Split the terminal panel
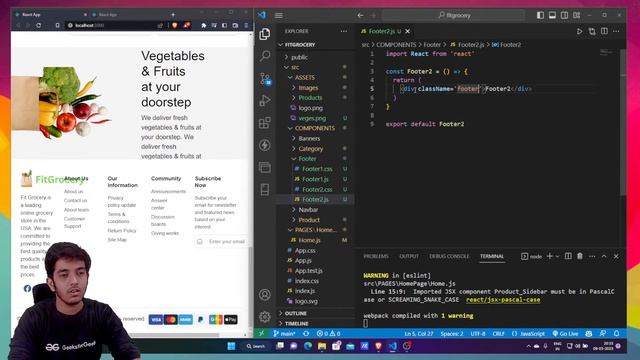 (x=568, y=256)
